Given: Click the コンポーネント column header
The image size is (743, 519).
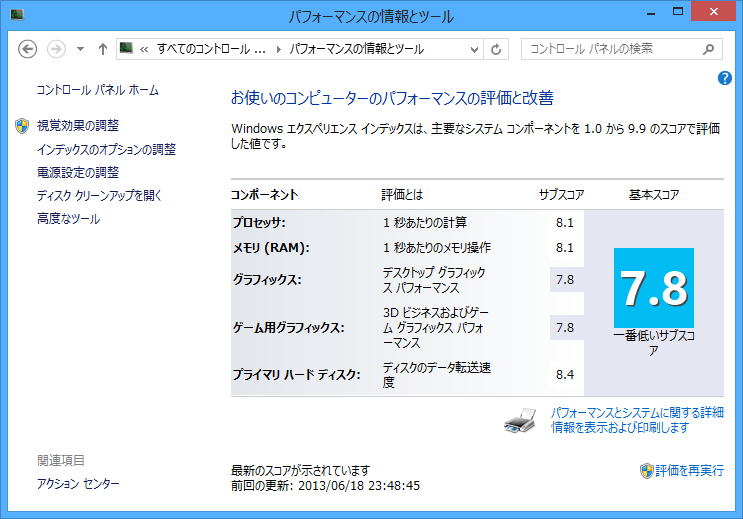Looking at the screenshot, I should pyautogui.click(x=264, y=195).
